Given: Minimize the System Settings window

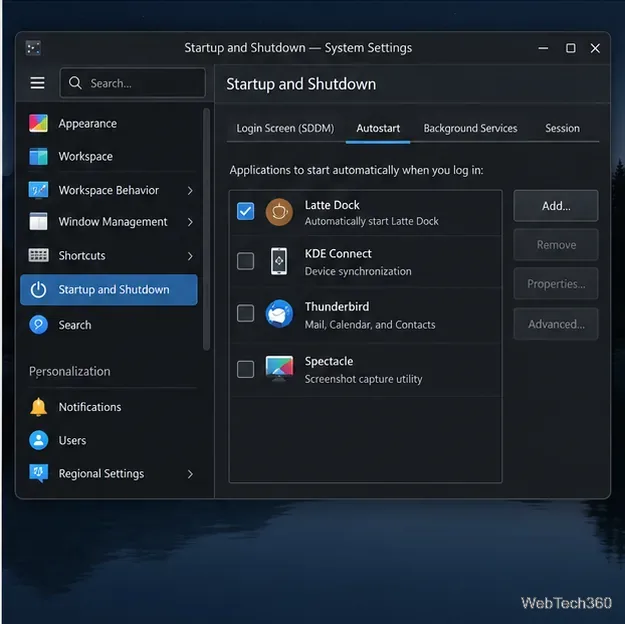Looking at the screenshot, I should pos(543,48).
